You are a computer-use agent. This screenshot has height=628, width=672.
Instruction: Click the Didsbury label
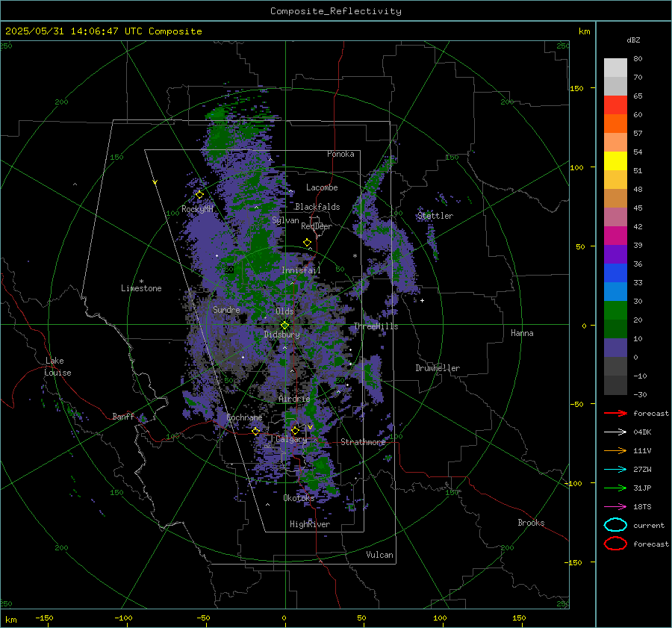pyautogui.click(x=281, y=335)
